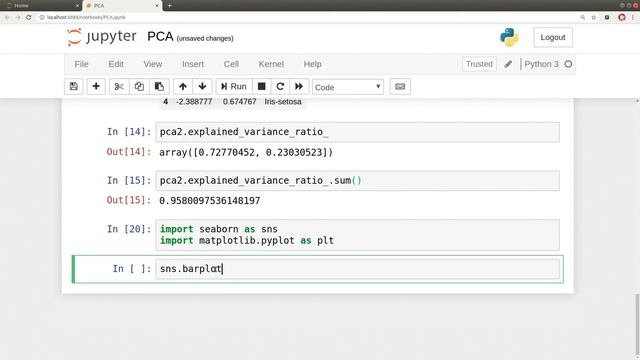The width and height of the screenshot is (640, 360).
Task: Click the Trusted notebook button
Action: (x=479, y=64)
